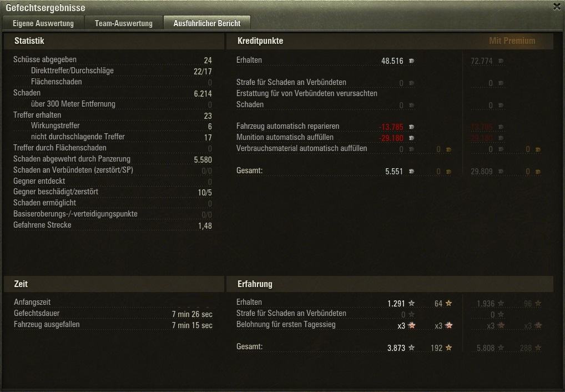Image resolution: width=565 pixels, height=392 pixels.
Task: Select the Ausführlicher Bericht tab
Action: point(207,23)
